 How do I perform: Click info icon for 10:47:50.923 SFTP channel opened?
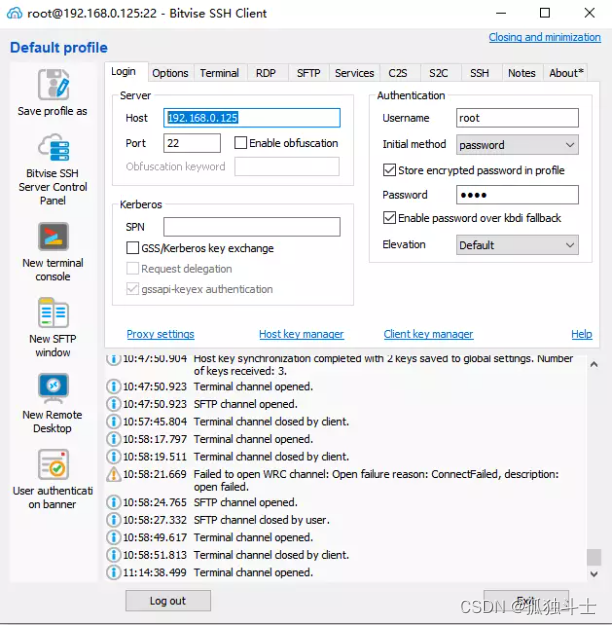[114, 404]
